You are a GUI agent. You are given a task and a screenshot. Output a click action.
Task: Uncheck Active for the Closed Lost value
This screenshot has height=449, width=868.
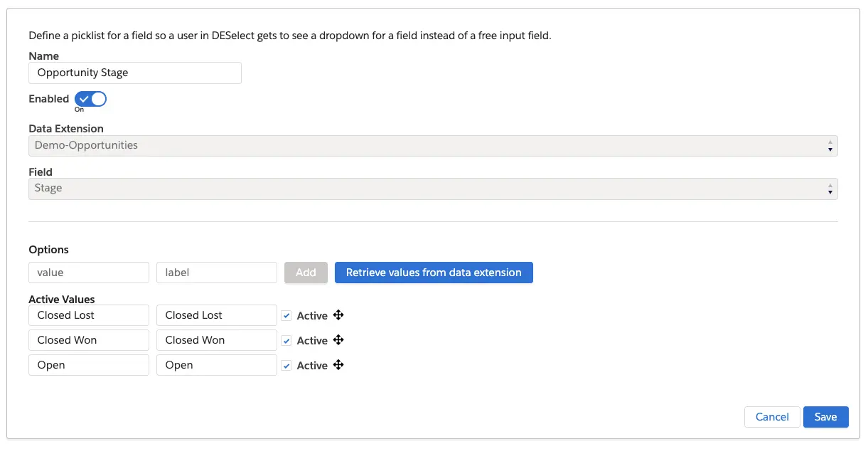[286, 316]
